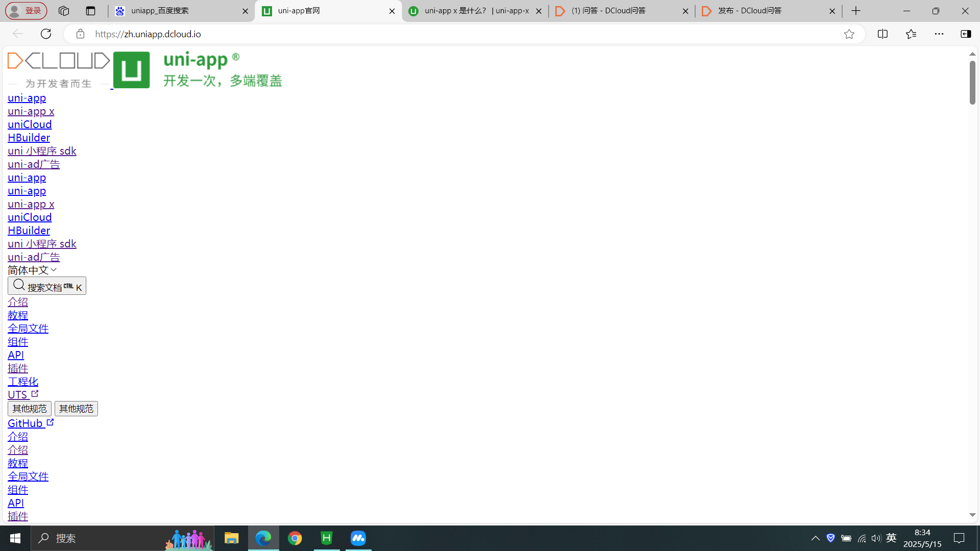Expand the 简体中文 language dropdown
Image resolution: width=980 pixels, height=551 pixels.
[32, 270]
